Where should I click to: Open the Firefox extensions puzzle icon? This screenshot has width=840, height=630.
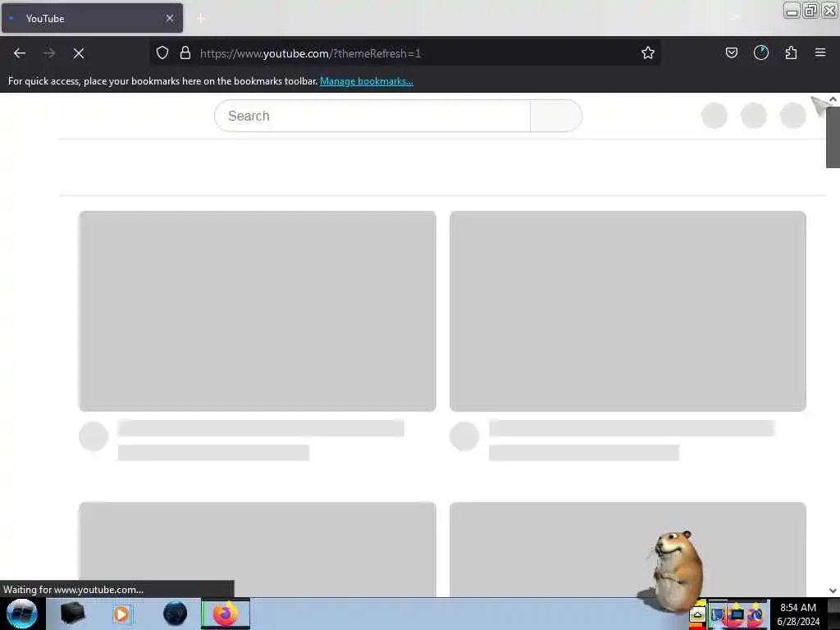pyautogui.click(x=791, y=52)
